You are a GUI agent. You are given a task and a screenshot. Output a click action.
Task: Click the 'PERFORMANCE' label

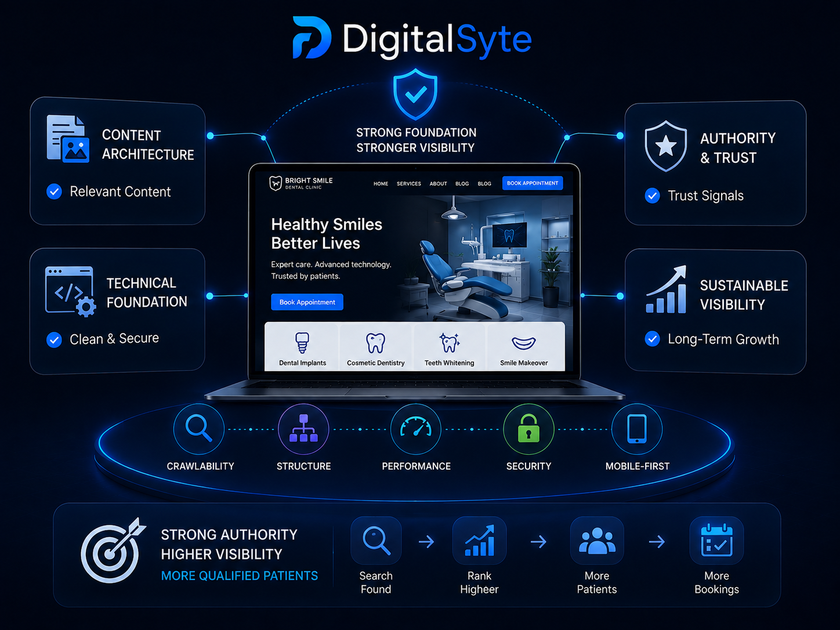point(417,466)
